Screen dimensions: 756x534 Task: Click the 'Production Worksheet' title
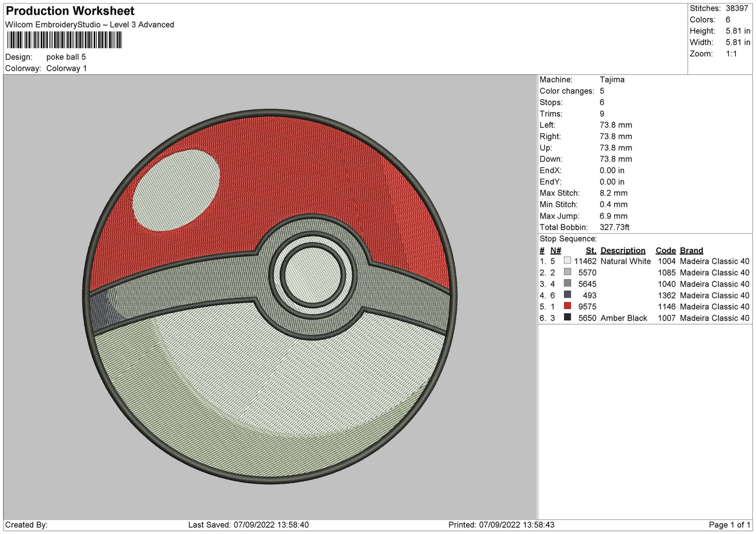70,11
